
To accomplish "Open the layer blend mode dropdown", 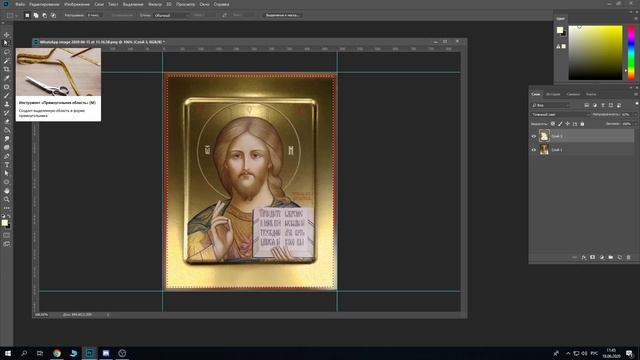I will pyautogui.click(x=560, y=115).
